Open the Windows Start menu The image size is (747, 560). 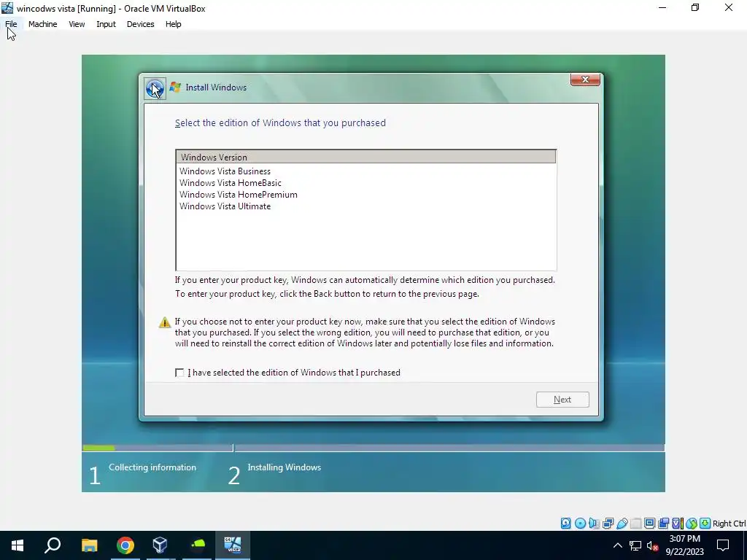pyautogui.click(x=18, y=545)
